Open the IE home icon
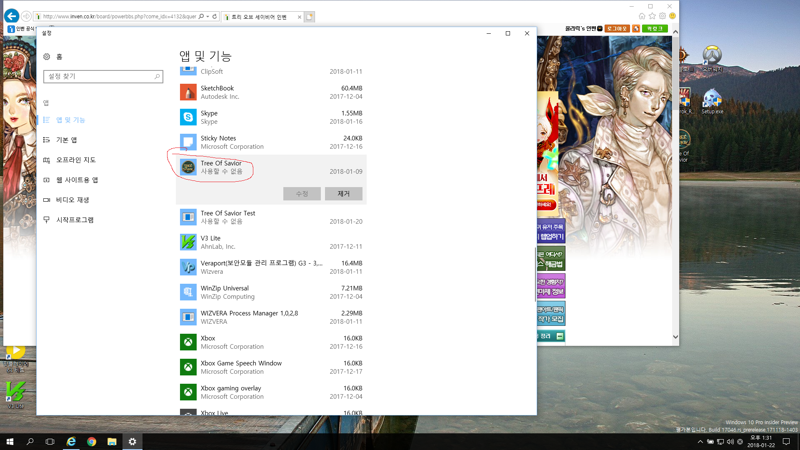The width and height of the screenshot is (800, 450). point(642,16)
